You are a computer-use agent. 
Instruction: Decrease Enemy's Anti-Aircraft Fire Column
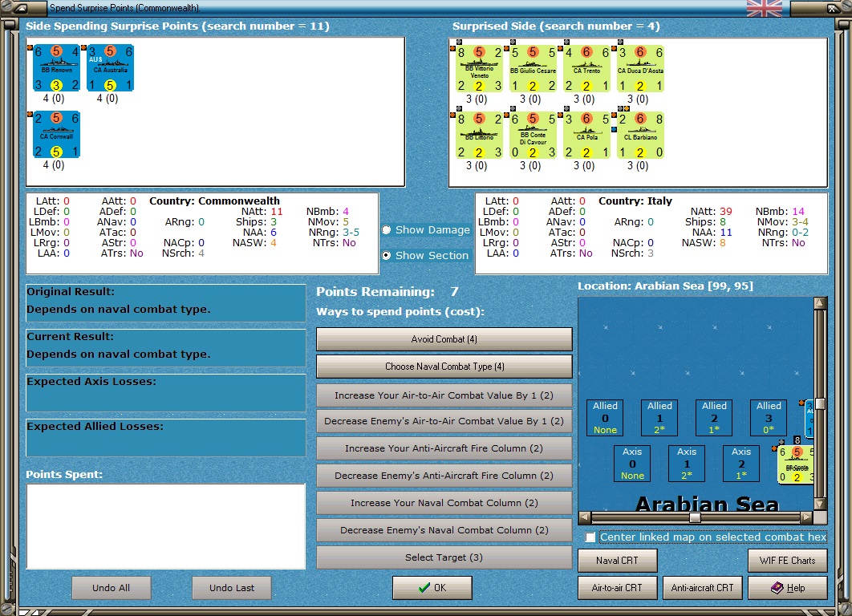click(444, 476)
